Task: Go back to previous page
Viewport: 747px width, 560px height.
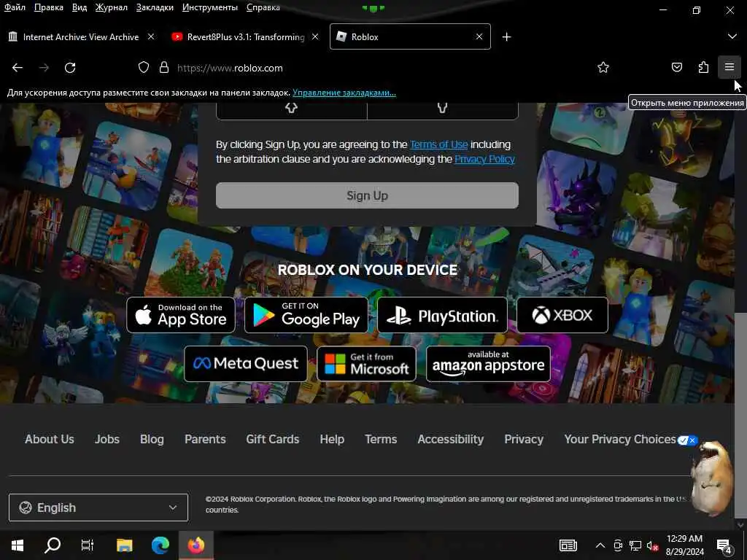Action: pyautogui.click(x=18, y=68)
